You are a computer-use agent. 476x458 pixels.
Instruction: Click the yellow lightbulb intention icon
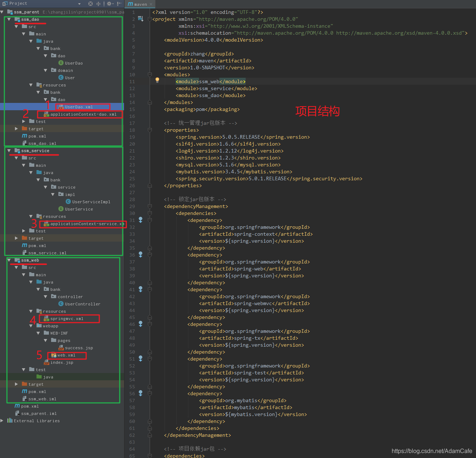tap(157, 80)
